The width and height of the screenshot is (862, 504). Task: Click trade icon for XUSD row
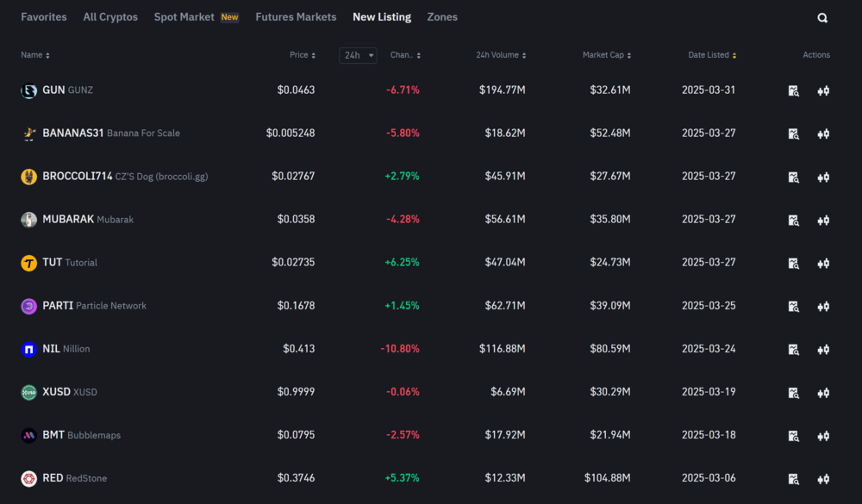pyautogui.click(x=823, y=392)
